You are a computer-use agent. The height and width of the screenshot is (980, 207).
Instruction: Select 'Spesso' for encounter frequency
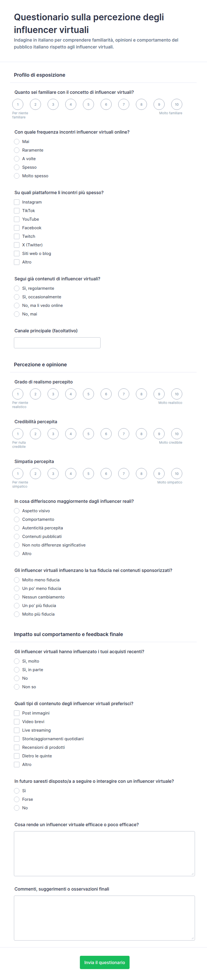pos(17,167)
